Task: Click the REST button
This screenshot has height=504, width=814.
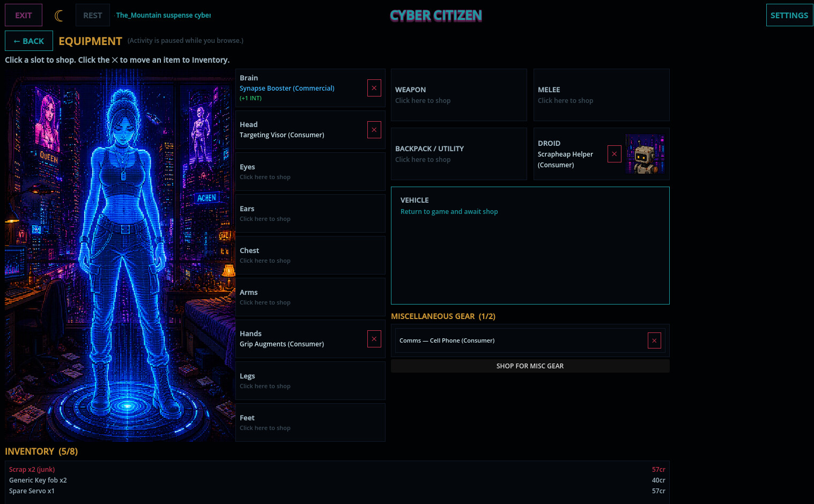Action: 93,16
